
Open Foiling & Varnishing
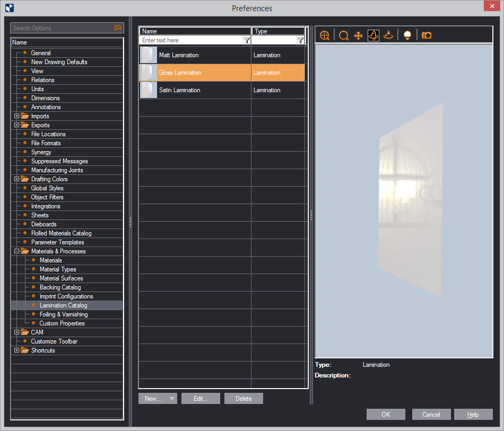[x=64, y=314]
